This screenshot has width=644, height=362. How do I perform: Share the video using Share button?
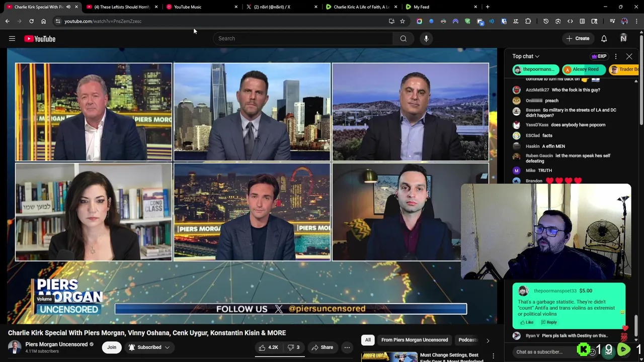(322, 347)
